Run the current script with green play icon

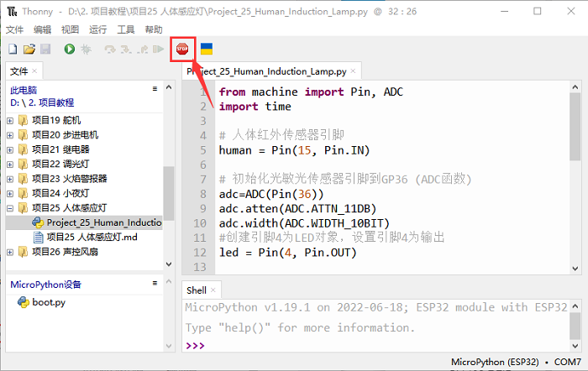click(69, 50)
